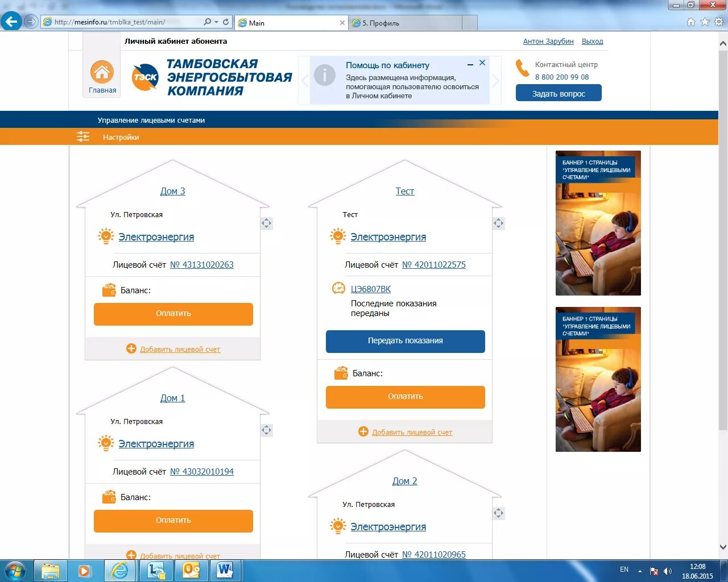Viewport: 728px width, 582px height.
Task: Click the Главная home icon
Action: pos(102,72)
